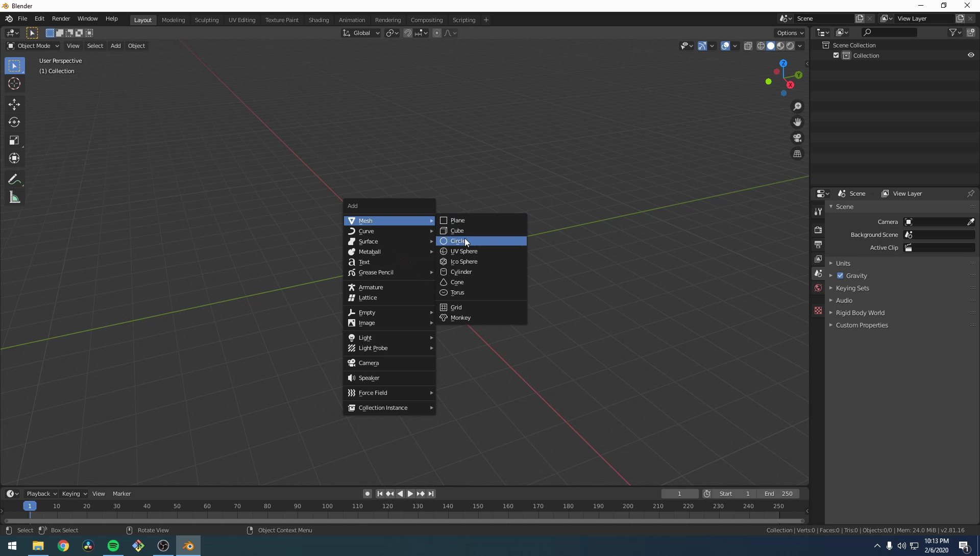Activate the Select Box tool
980x556 pixels.
click(x=14, y=66)
